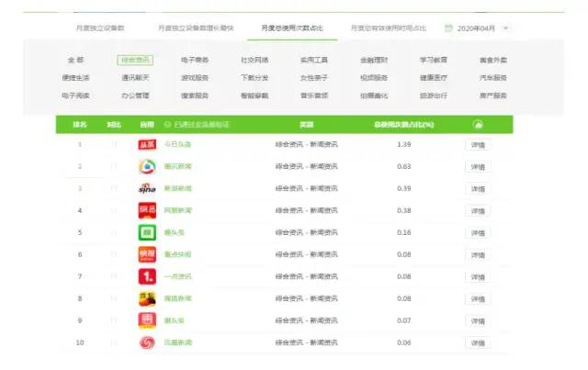The height and width of the screenshot is (370, 588).
Task: Filter by the 通讯聊天 category
Action: [x=135, y=78]
